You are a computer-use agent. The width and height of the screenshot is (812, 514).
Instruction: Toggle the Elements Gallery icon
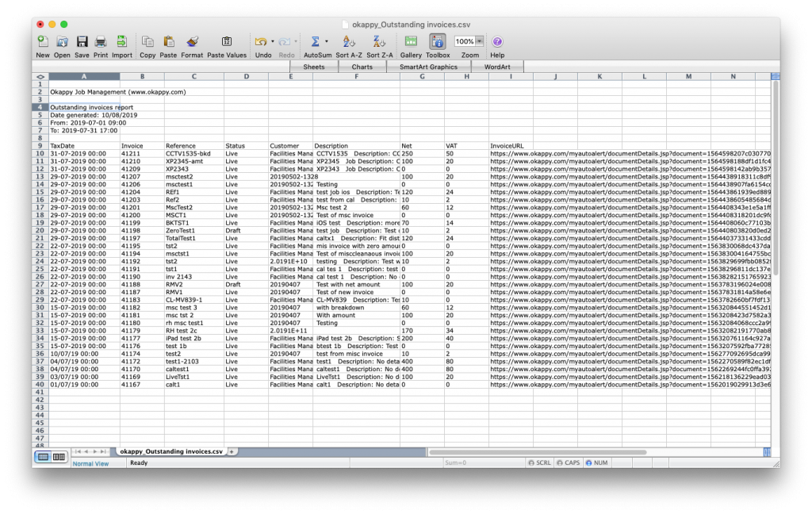click(411, 42)
